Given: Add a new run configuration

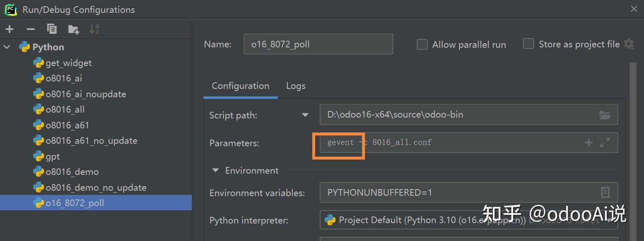Looking at the screenshot, I should [10, 29].
